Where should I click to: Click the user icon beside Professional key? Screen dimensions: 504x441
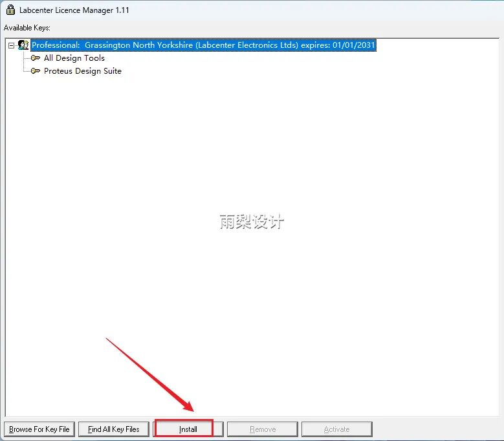point(23,45)
